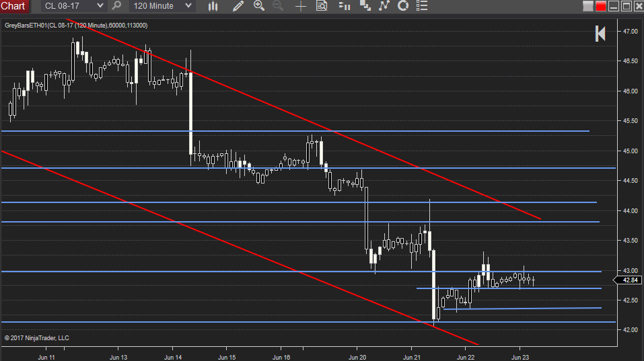This screenshot has width=644, height=361.
Task: Open the Chart menu button
Action: point(14,6)
